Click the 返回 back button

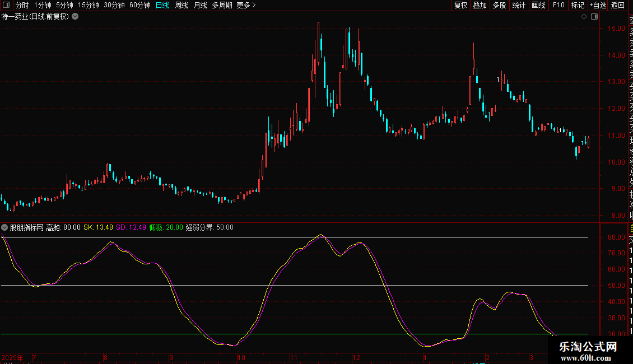point(618,5)
